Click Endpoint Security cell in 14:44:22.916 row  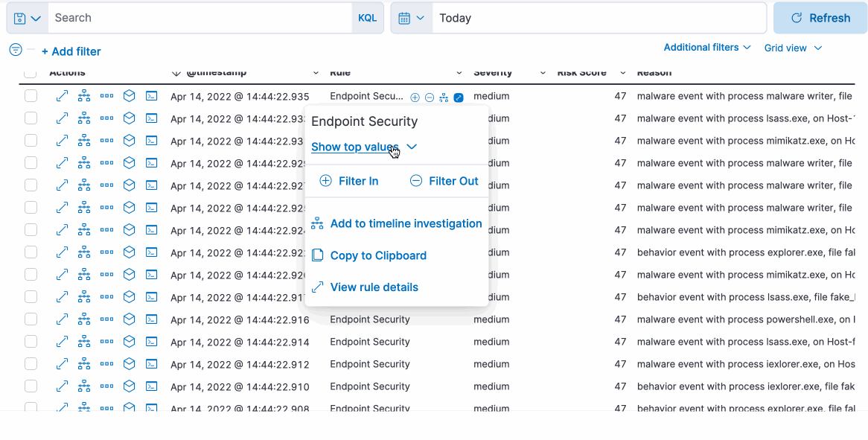point(370,319)
